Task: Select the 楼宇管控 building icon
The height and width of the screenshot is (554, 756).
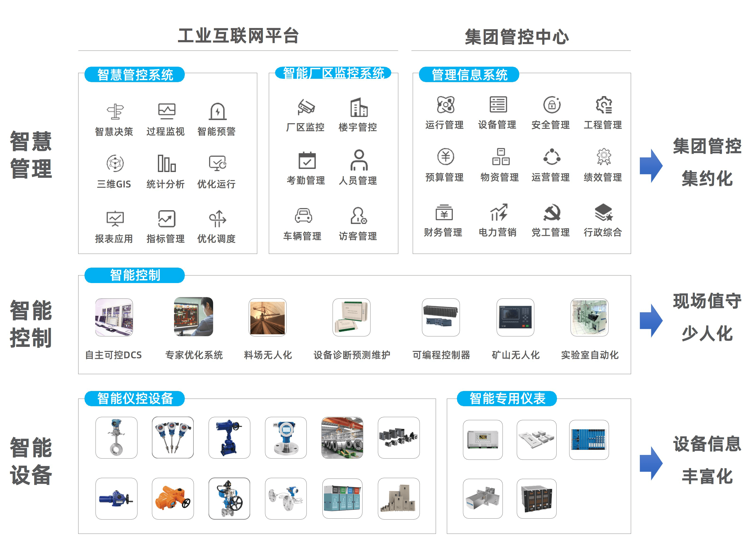Action: click(359, 107)
